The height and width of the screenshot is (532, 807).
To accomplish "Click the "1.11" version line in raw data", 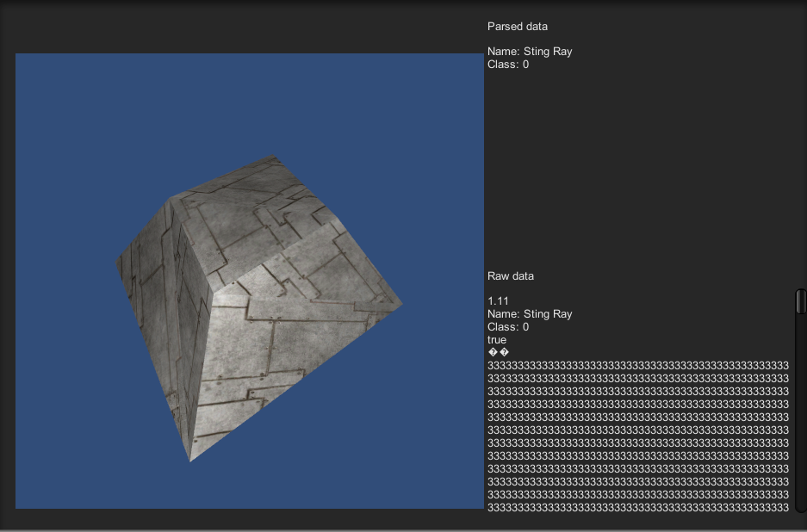I will point(499,301).
